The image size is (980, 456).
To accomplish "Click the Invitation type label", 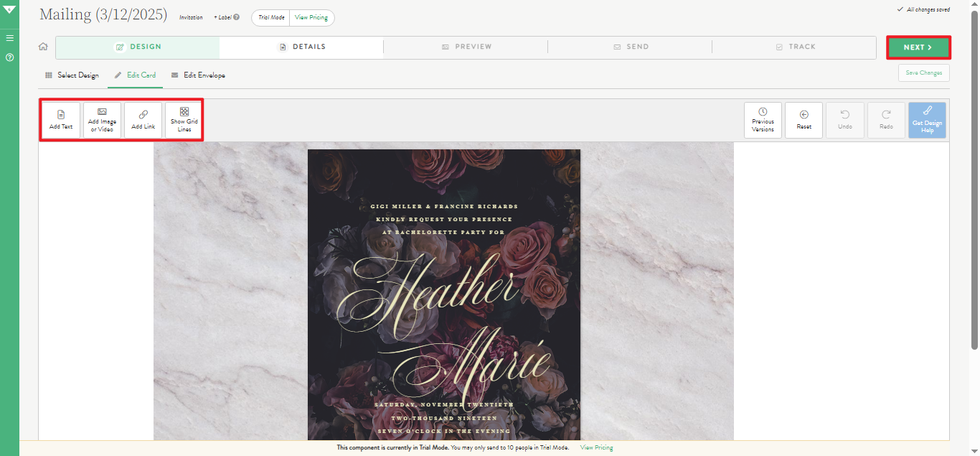I will [191, 17].
